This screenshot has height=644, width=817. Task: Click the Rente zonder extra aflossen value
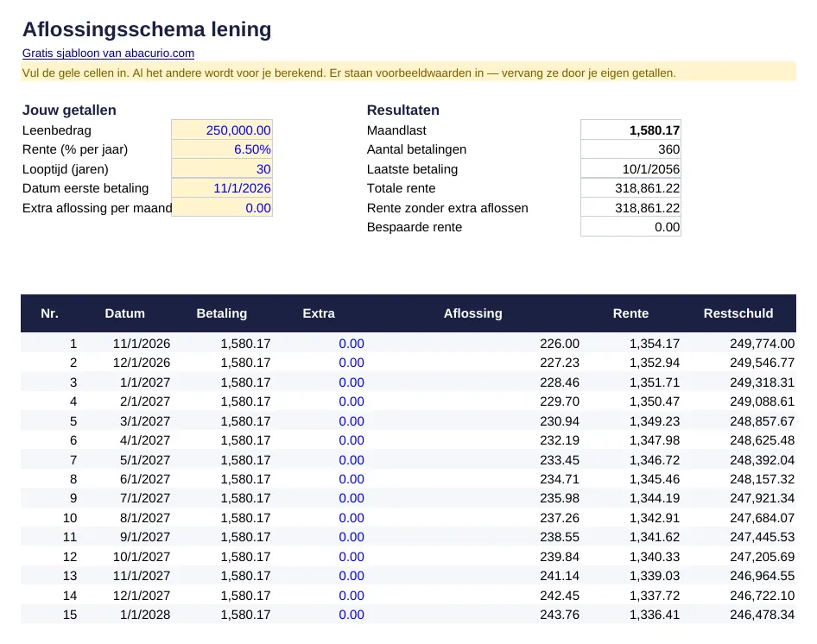pyautogui.click(x=630, y=208)
